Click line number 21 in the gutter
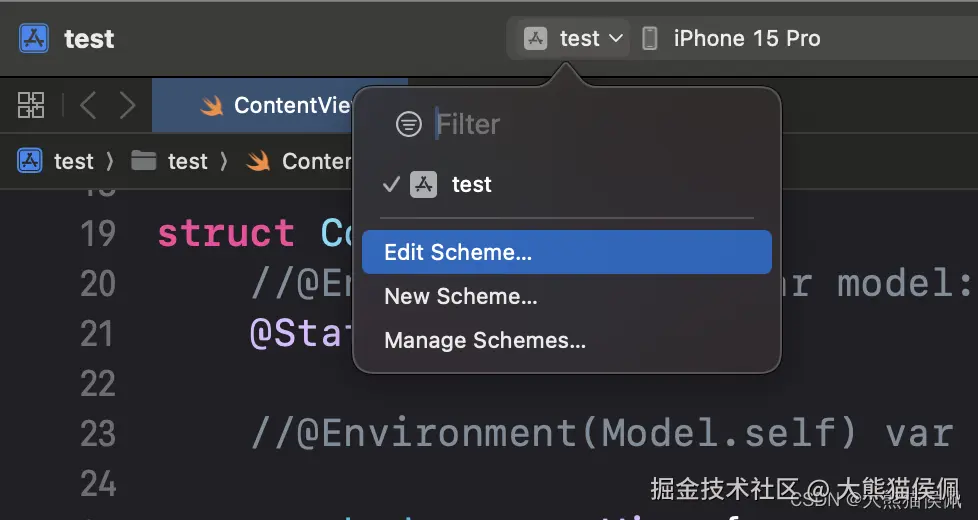The image size is (978, 520). click(x=98, y=334)
